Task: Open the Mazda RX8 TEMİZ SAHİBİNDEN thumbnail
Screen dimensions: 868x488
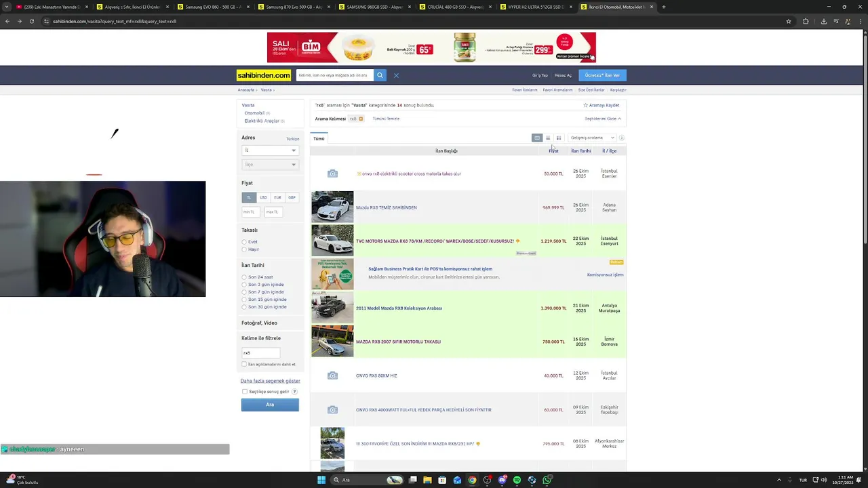Action: 332,207
